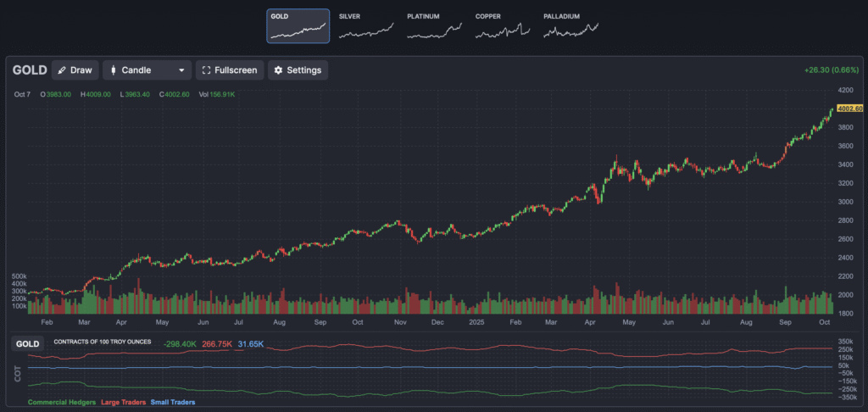Switch to the COPPER sparkline tab

pos(503,25)
